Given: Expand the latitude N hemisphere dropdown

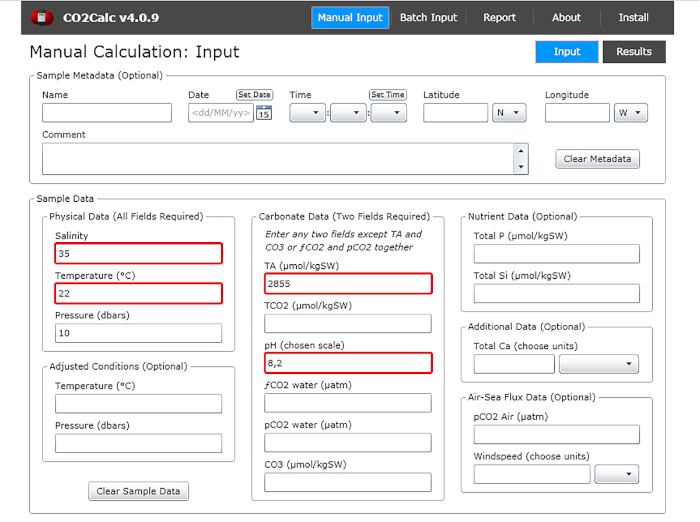Looking at the screenshot, I should pos(509,113).
